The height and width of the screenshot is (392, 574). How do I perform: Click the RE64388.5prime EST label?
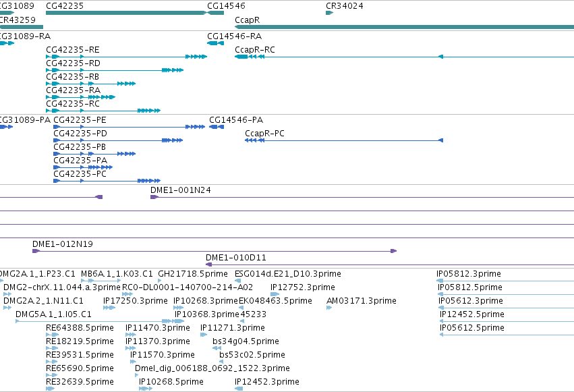click(80, 328)
